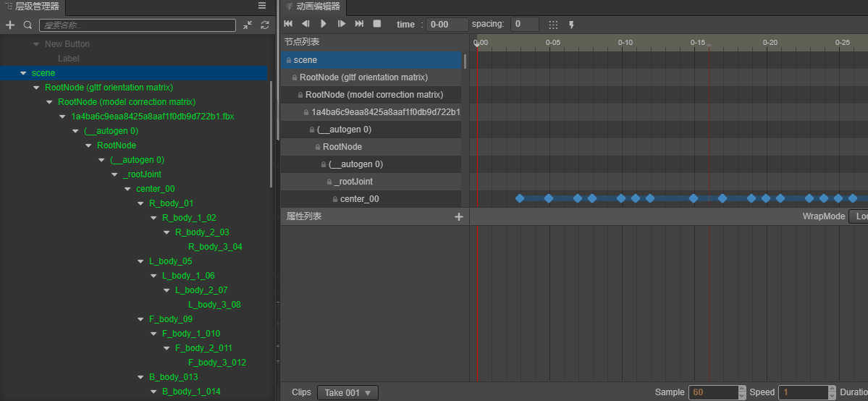Open hierarchy panel hamburger menu
This screenshot has height=401, width=868.
pyautogui.click(x=262, y=6)
